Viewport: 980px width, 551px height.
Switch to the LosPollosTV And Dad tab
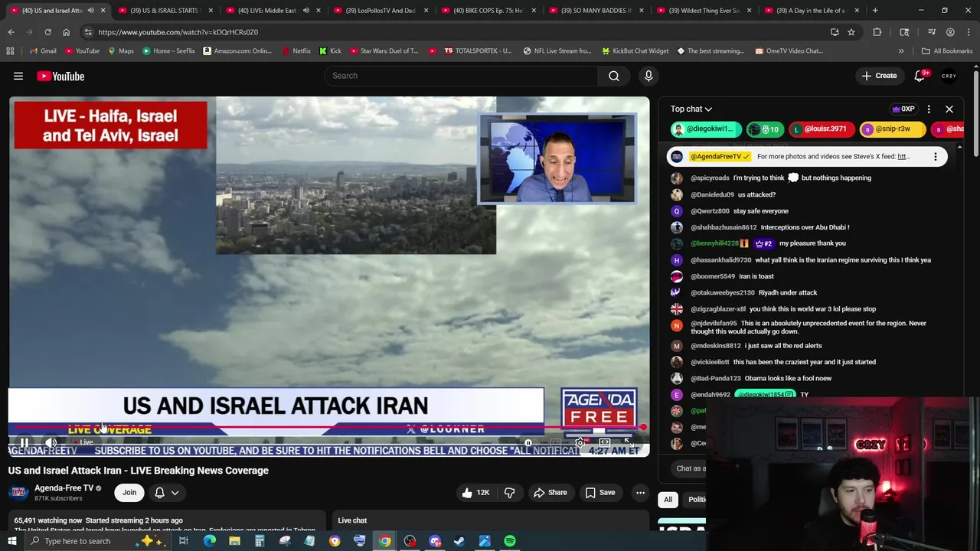[x=380, y=11]
